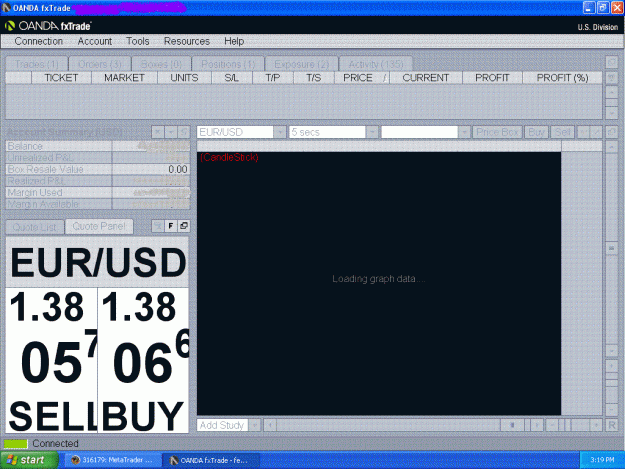Click the vertical zoom minus button
The width and height of the screenshot is (625, 469).
[611, 409]
